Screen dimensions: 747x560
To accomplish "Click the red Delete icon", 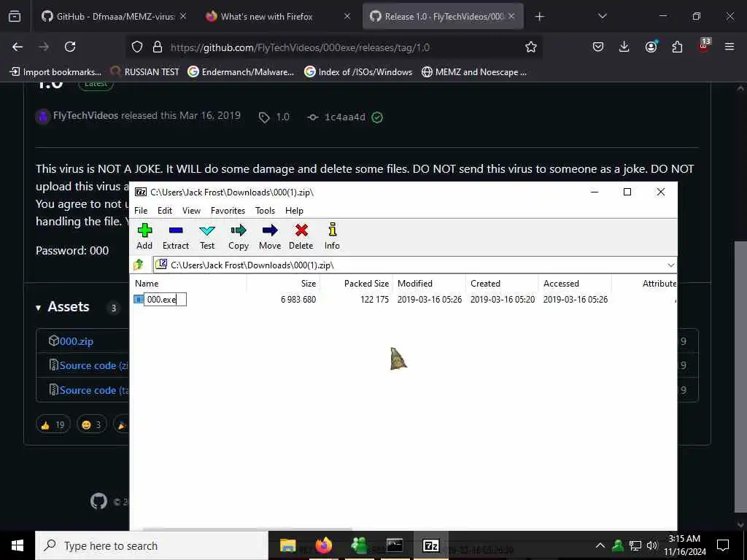I will (301, 237).
